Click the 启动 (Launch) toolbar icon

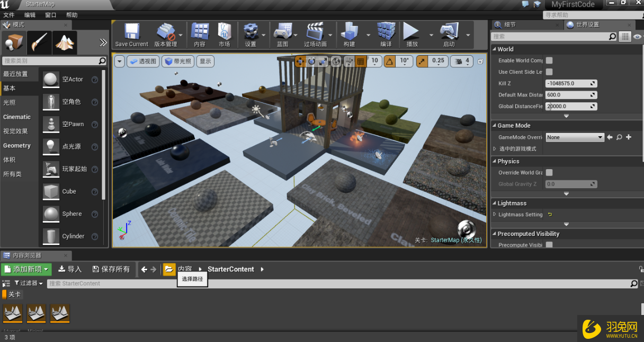(x=450, y=33)
